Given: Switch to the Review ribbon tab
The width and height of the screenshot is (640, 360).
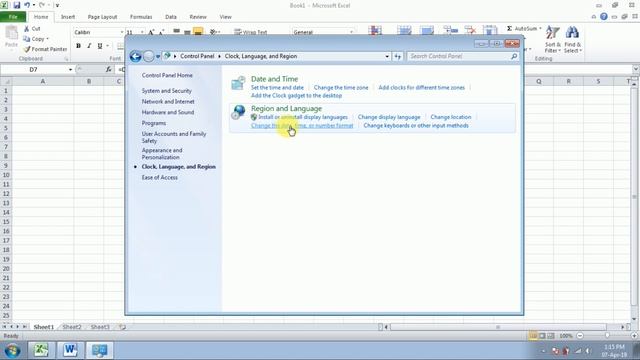Looking at the screenshot, I should pyautogui.click(x=198, y=17).
